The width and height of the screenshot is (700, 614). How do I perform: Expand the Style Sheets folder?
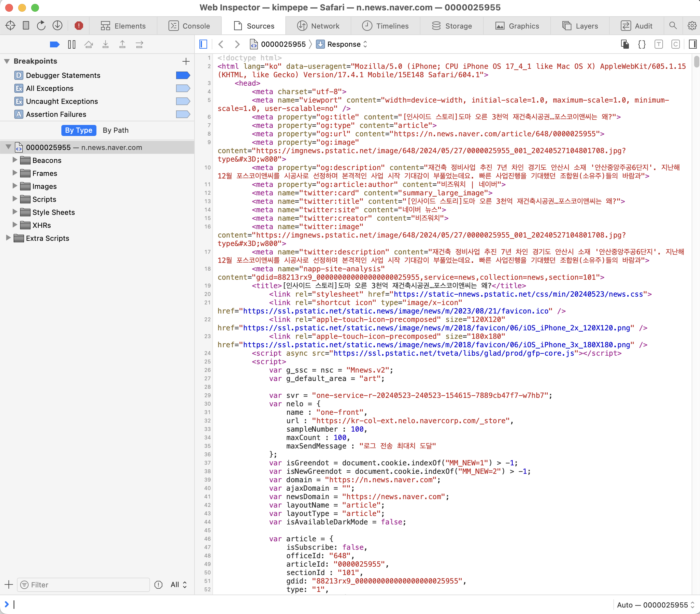pos(15,212)
